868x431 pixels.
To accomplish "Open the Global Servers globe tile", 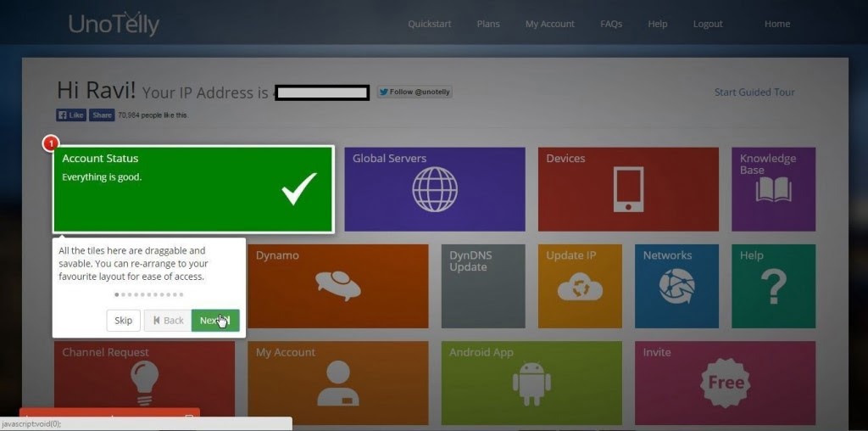I will tap(435, 189).
